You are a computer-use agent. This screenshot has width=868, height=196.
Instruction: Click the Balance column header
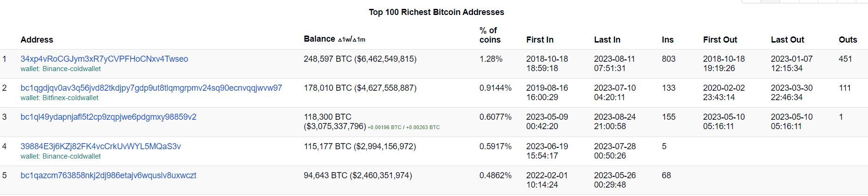coord(319,39)
